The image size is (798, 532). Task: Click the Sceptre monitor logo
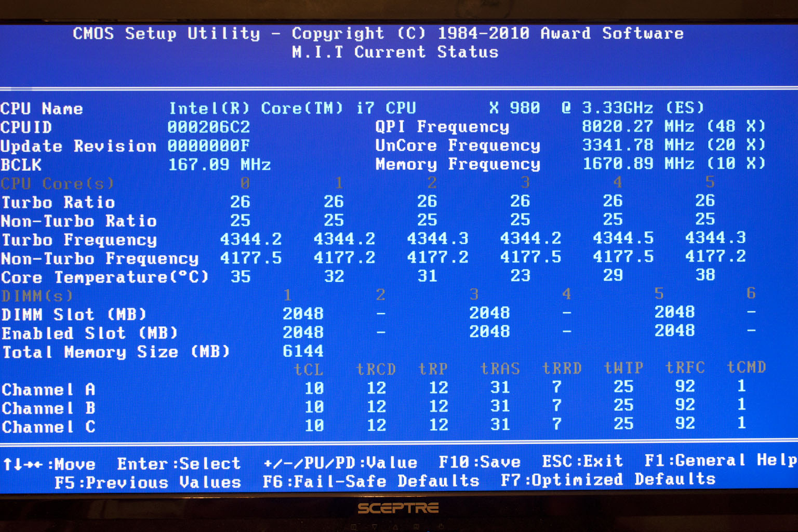tap(398, 508)
